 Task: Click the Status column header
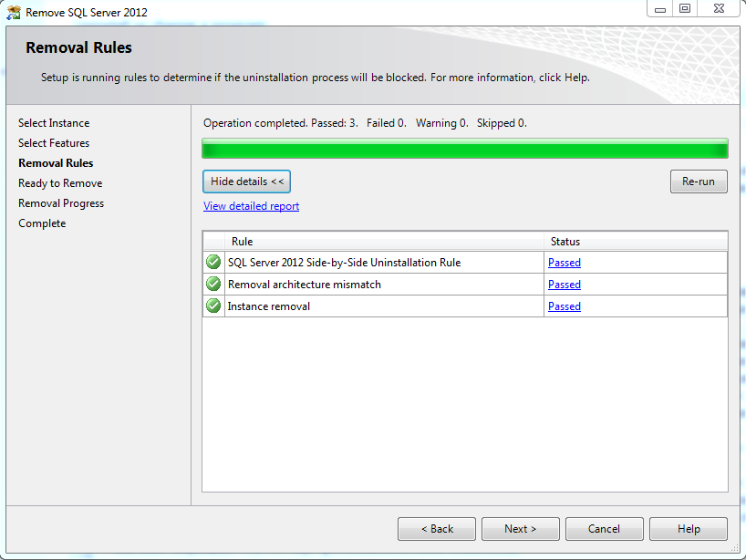click(565, 242)
